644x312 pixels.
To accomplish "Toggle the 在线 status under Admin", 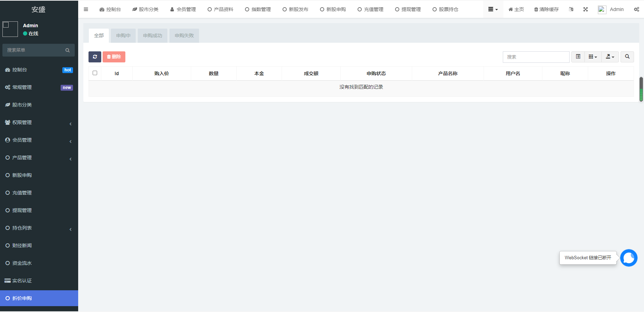I will click(30, 33).
